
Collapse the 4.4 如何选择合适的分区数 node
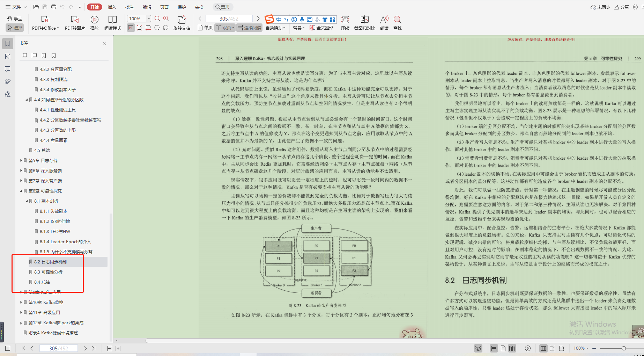coord(27,100)
